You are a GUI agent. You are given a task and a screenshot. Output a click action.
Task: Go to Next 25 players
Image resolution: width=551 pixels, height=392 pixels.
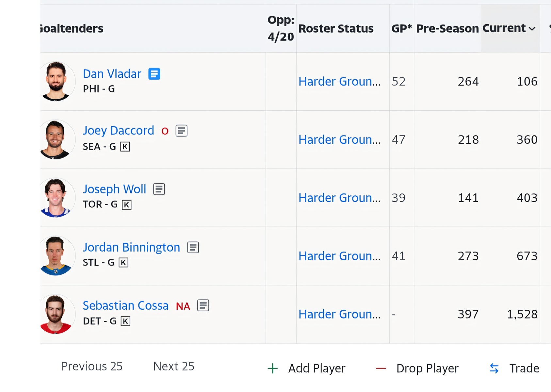pyautogui.click(x=174, y=366)
